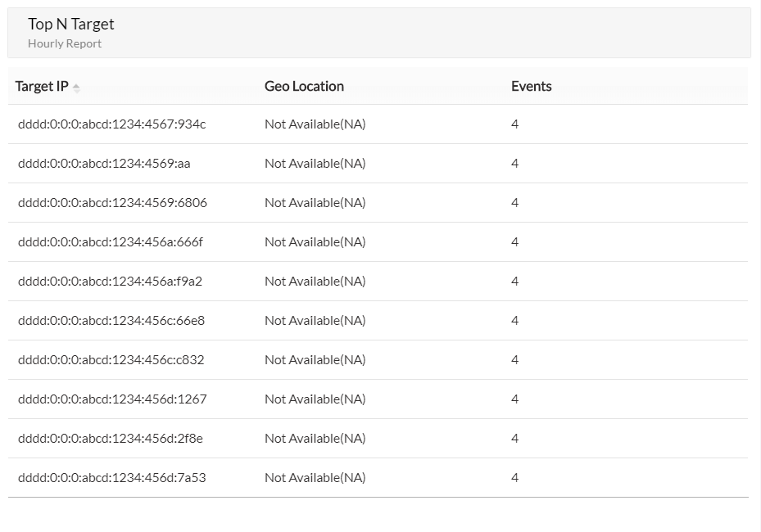Image resolution: width=761 pixels, height=532 pixels.
Task: Open target IP ending in 456d:1267
Action: [112, 399]
